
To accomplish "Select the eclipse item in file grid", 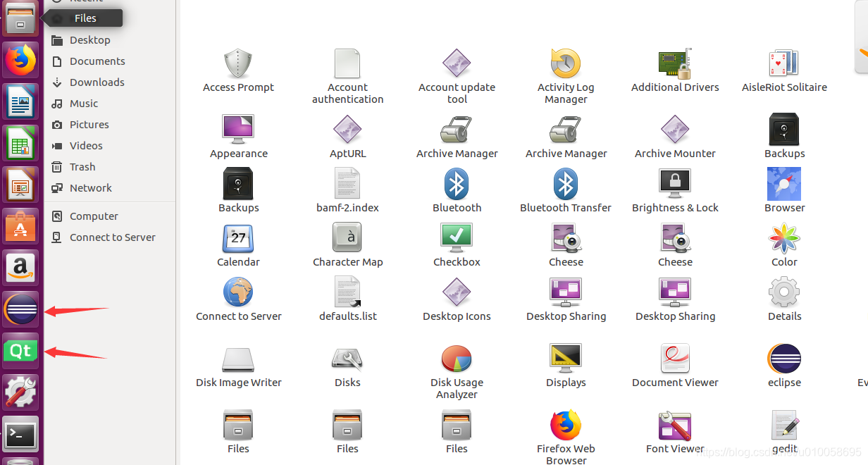I will click(x=784, y=359).
